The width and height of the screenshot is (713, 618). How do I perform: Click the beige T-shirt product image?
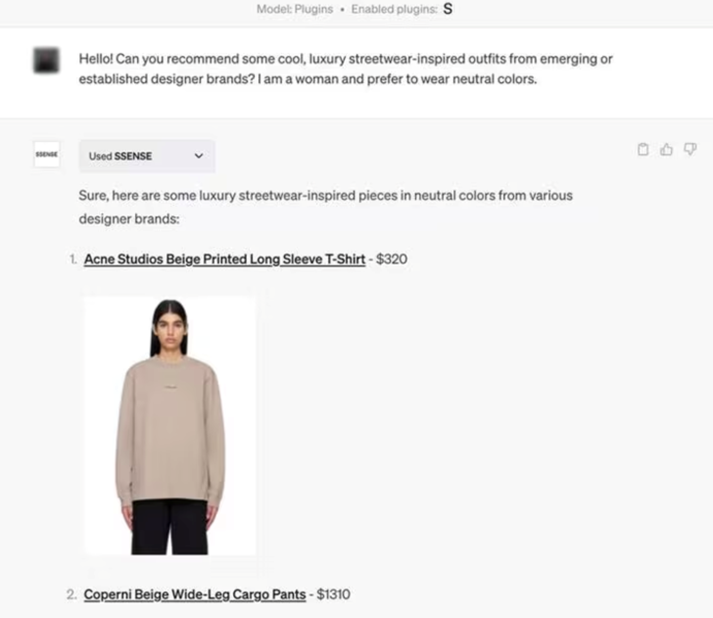170,427
